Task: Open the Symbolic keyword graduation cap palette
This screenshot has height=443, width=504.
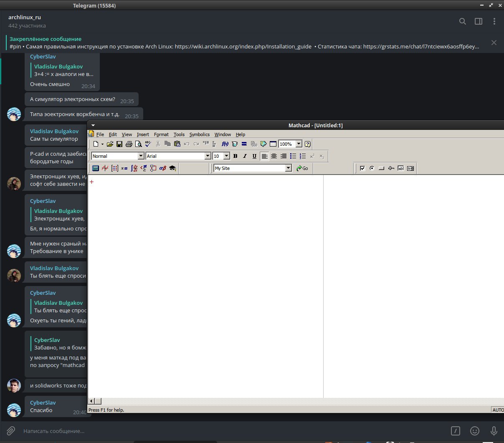Action: [x=172, y=168]
